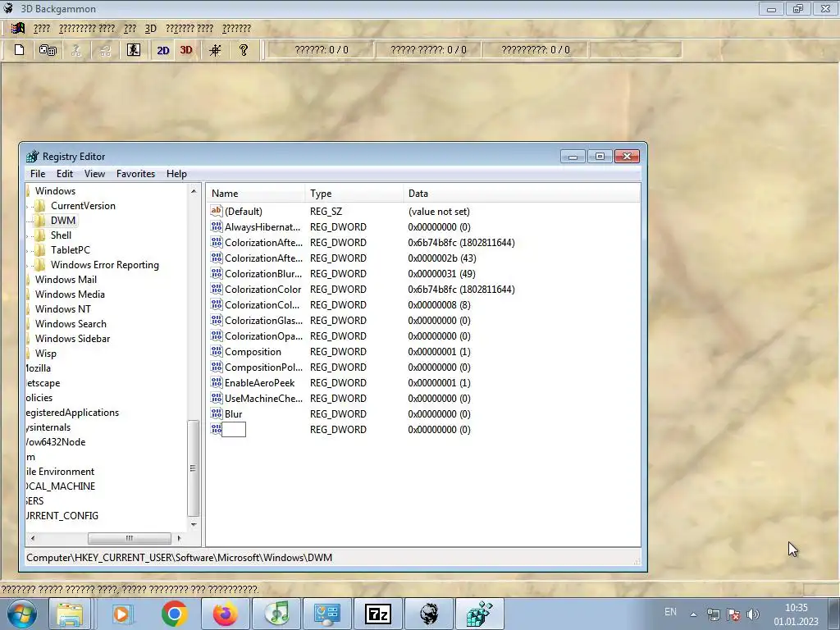Open the Help menu in Registry Editor
840x630 pixels.
click(176, 174)
